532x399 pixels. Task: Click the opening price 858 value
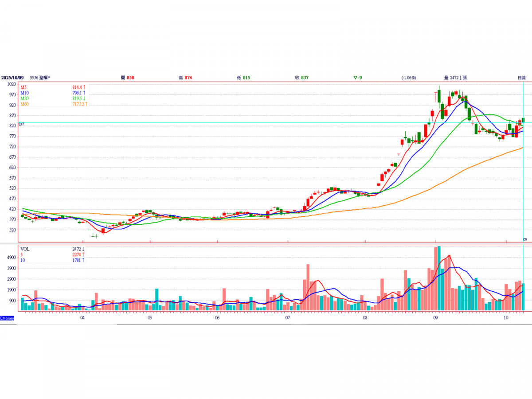click(130, 78)
